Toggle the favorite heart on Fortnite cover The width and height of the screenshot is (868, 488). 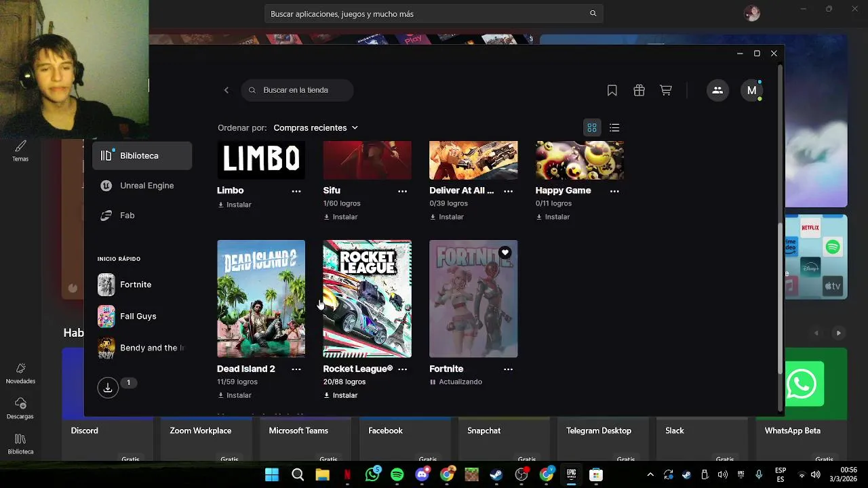(x=505, y=253)
